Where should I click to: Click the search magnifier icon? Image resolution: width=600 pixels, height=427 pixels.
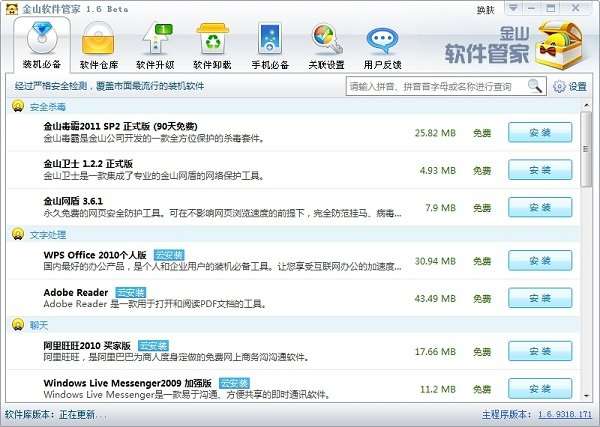pos(535,86)
